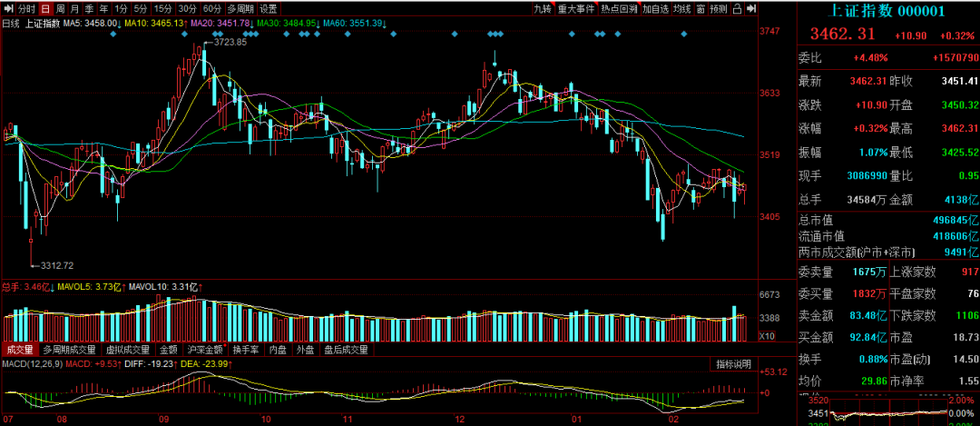Click the 两市成交额(沪市+深市) row
This screenshot has width=980, height=426.
point(888,253)
